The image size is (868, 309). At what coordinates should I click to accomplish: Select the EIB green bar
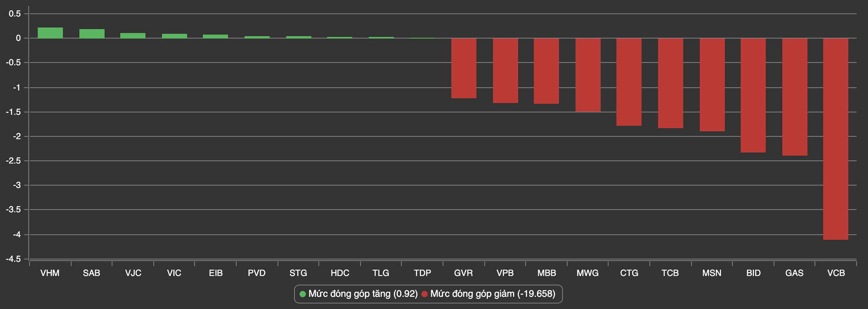click(215, 37)
